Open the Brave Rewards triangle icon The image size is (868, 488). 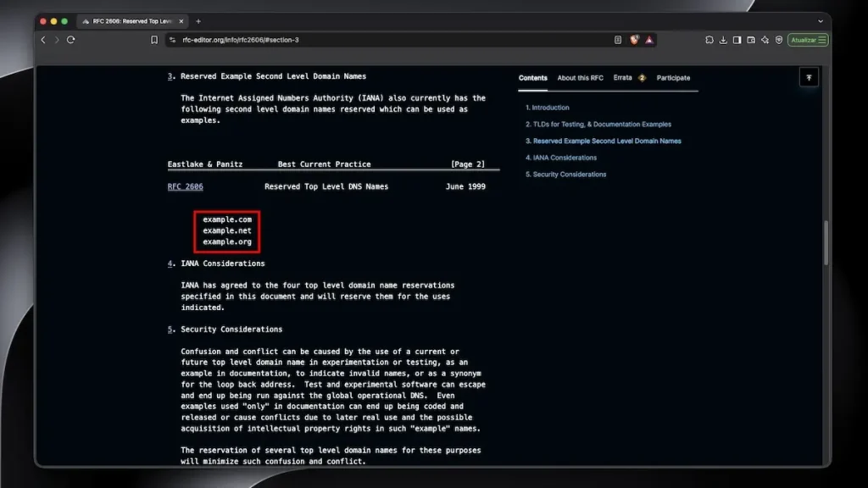click(649, 40)
